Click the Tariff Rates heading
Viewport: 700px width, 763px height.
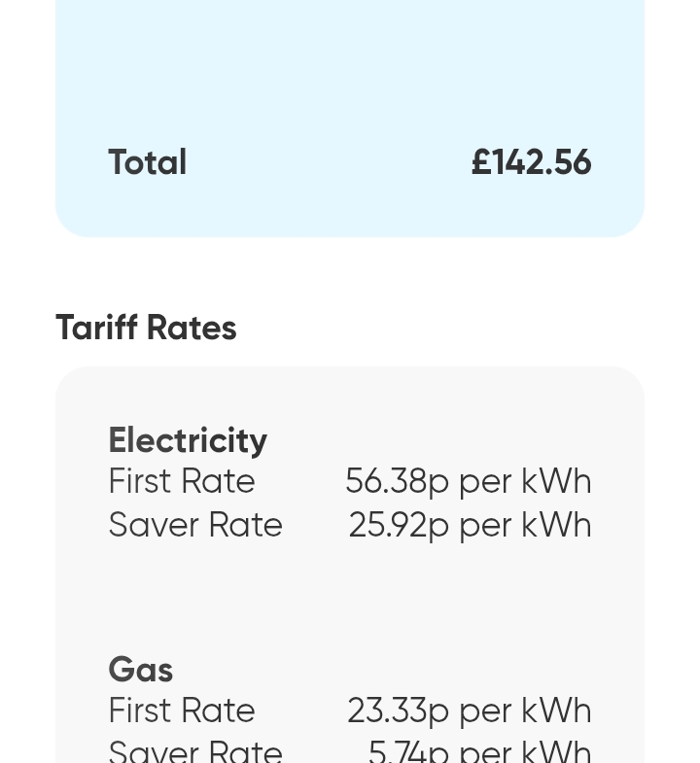[x=146, y=328]
